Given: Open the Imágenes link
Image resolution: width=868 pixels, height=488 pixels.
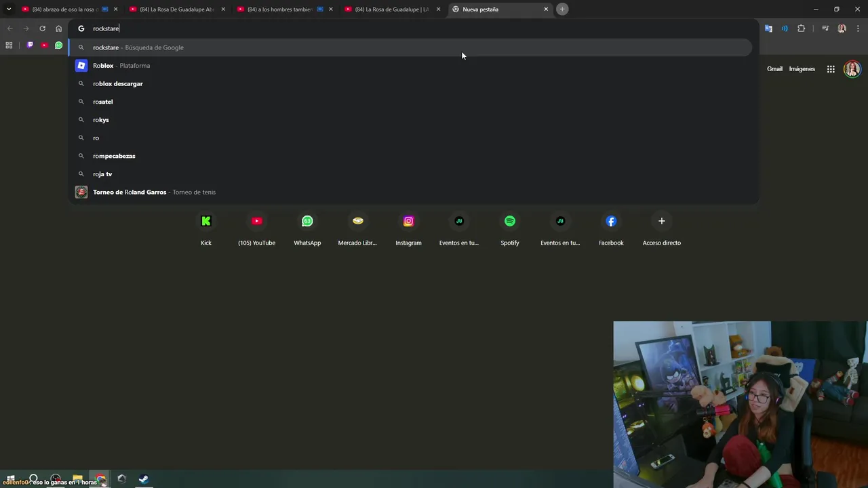Looking at the screenshot, I should point(802,69).
